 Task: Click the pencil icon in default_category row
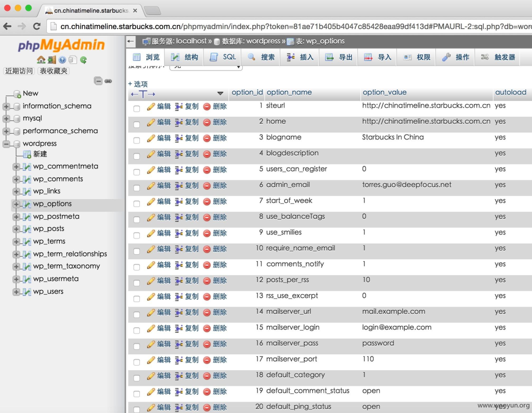tap(151, 376)
